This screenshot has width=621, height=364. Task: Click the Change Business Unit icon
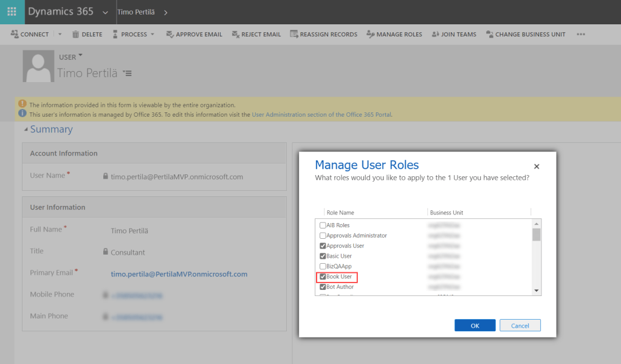[x=490, y=35]
